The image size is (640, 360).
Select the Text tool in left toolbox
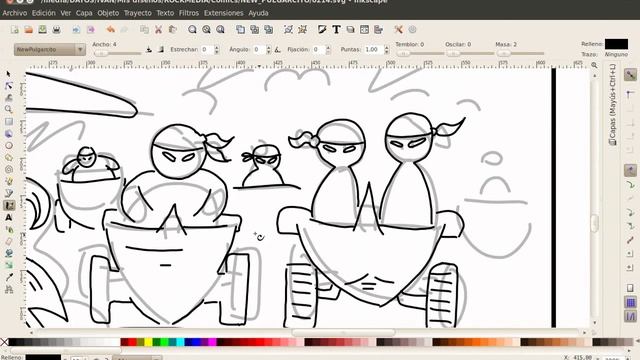point(9,218)
